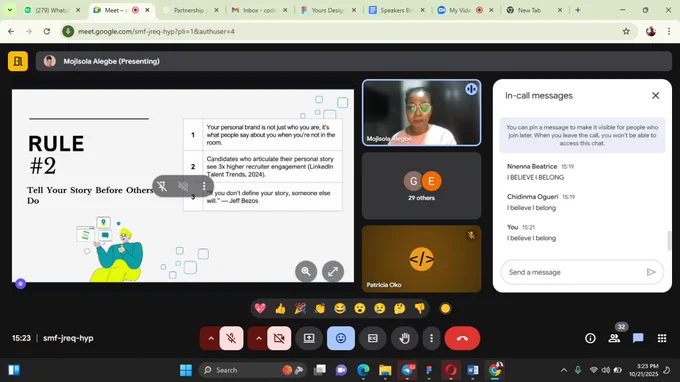Toggle the crossed-out eye icon on presentation tile
The height and width of the screenshot is (382, 680).
click(x=183, y=186)
